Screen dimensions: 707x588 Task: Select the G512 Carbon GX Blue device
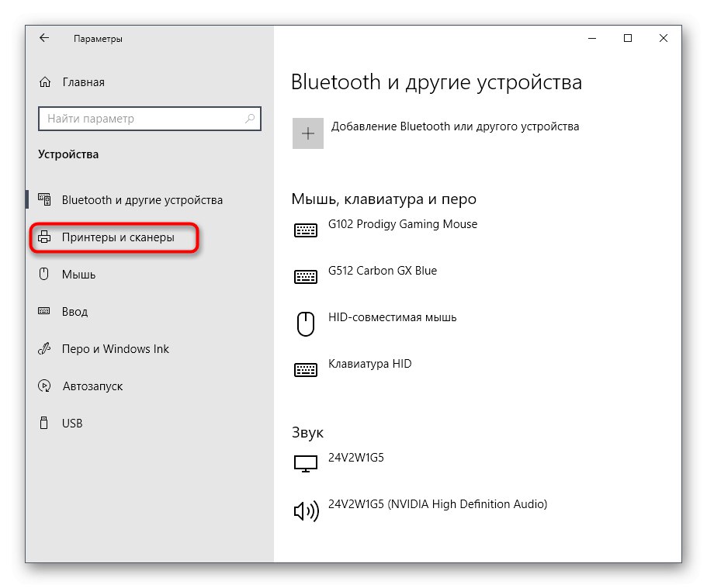click(382, 271)
